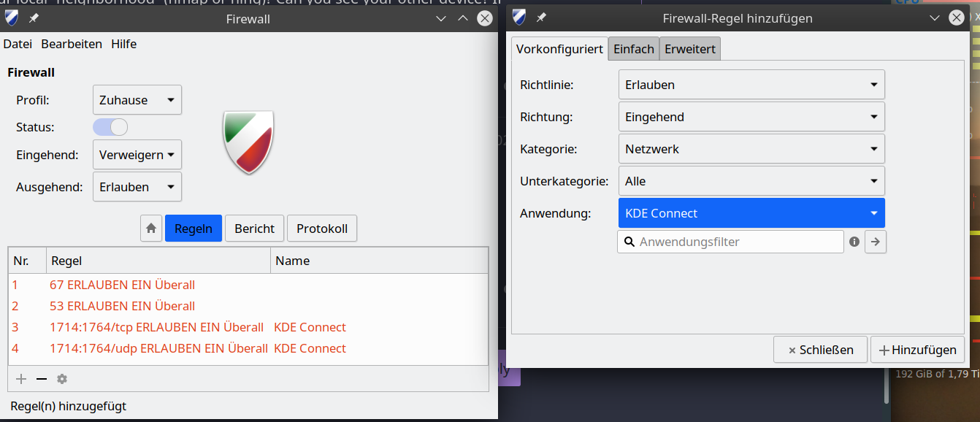Remove selected rule with the minus icon
Screen dimensions: 980x422
[x=42, y=379]
